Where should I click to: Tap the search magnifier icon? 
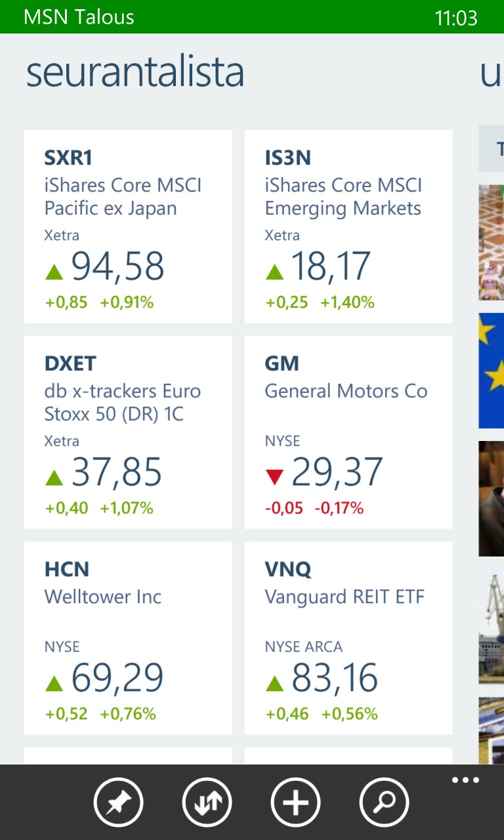click(x=384, y=802)
